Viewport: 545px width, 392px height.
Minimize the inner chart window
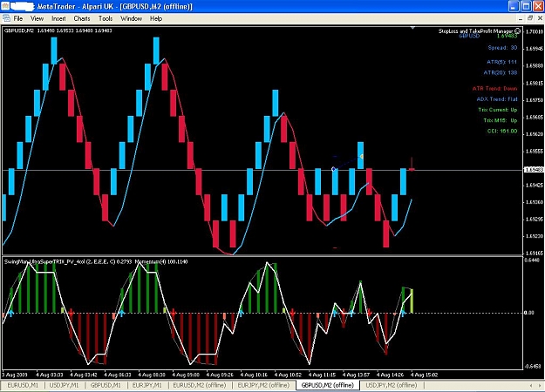click(521, 18)
